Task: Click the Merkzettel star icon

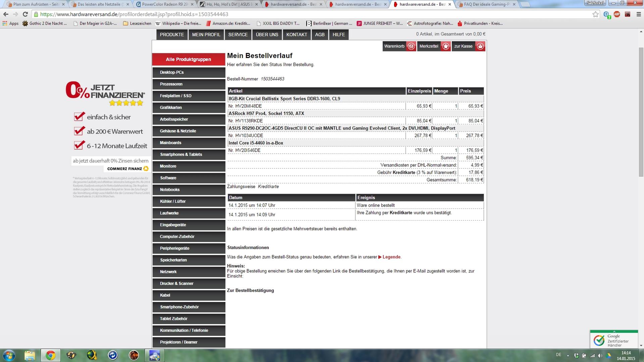Action: click(446, 46)
